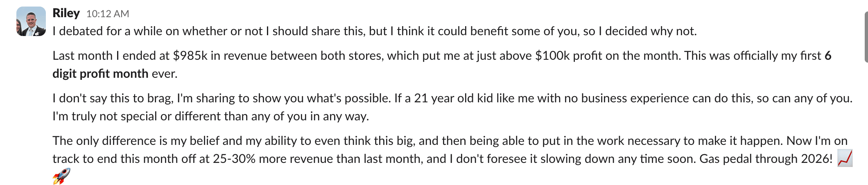Image resolution: width=868 pixels, height=185 pixels.
Task: Click the 10:12 AM message timestamp
Action: pyautogui.click(x=108, y=14)
